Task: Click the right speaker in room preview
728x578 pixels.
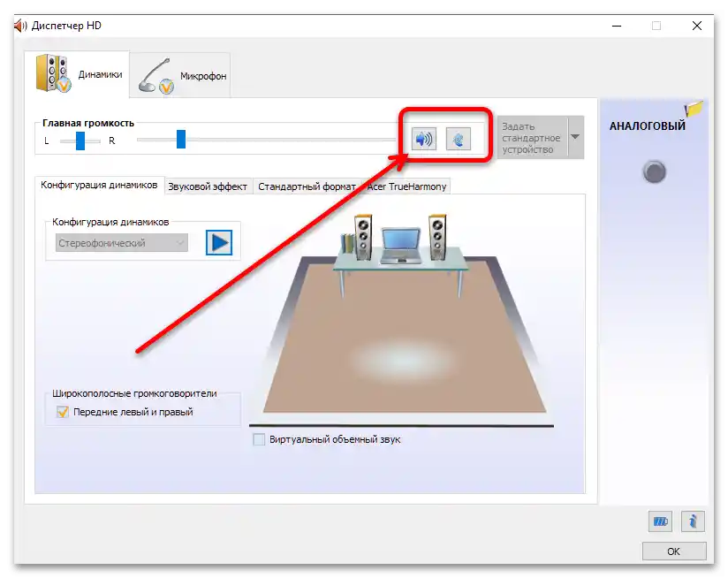Action: click(437, 237)
